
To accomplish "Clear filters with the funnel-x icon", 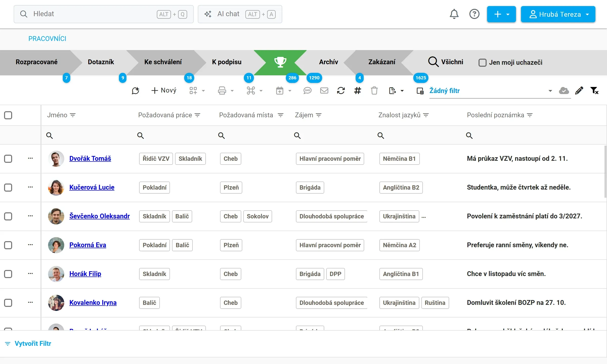I will pyautogui.click(x=594, y=90).
